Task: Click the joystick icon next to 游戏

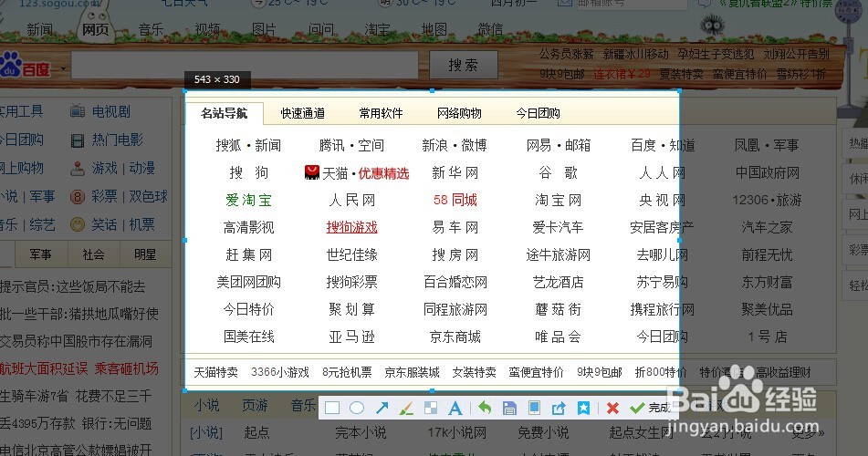Action: tap(78, 169)
